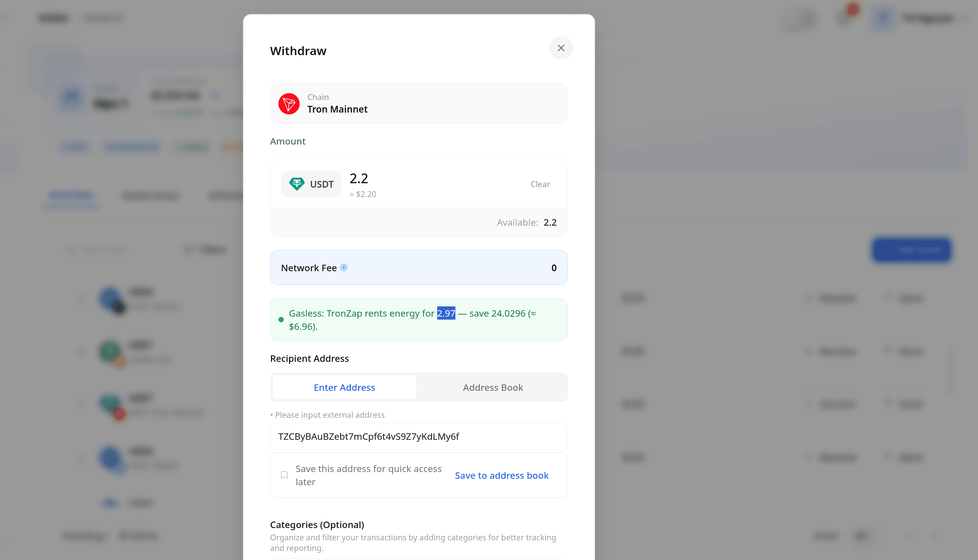
Task: Expand the Categories (Optional) section
Action: 317,525
